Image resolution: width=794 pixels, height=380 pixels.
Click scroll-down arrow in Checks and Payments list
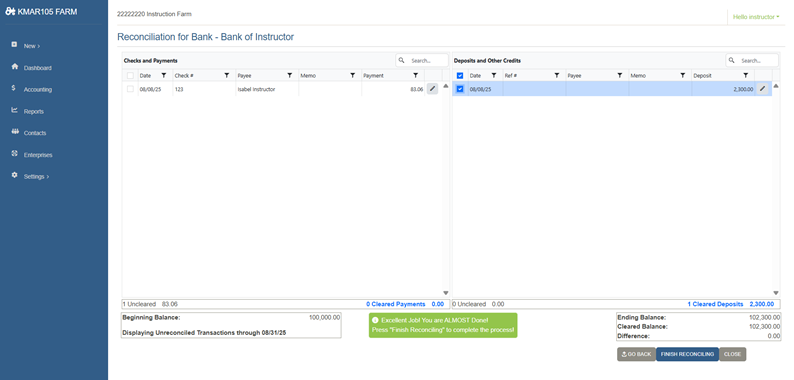tap(446, 293)
